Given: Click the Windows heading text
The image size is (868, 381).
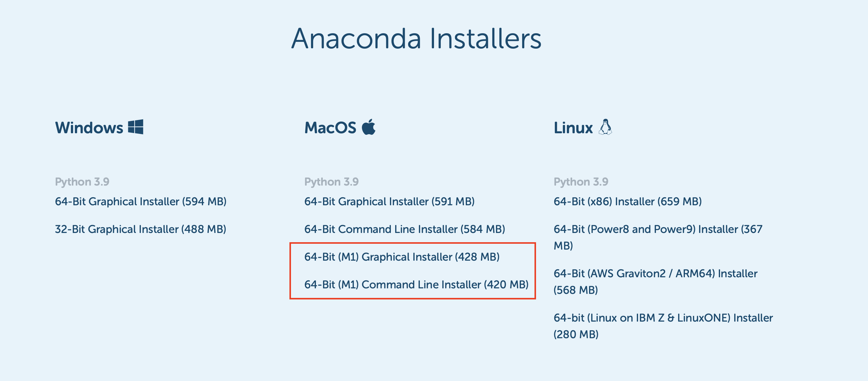Looking at the screenshot, I should (x=89, y=127).
